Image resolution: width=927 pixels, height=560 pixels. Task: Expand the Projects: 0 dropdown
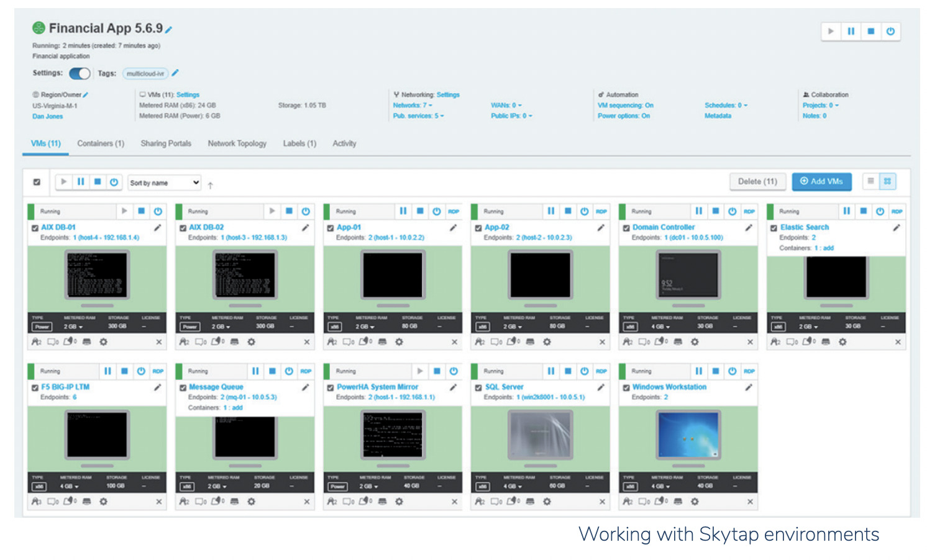[820, 106]
